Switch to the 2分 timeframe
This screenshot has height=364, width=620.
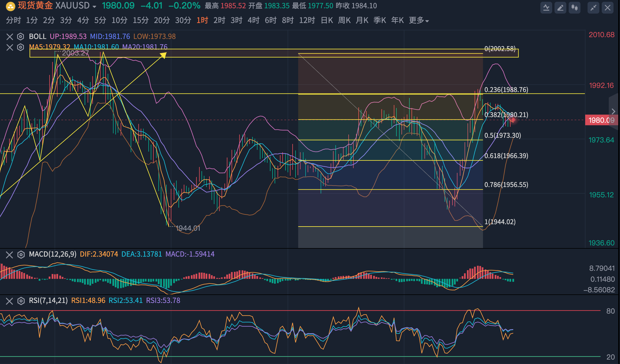[49, 20]
